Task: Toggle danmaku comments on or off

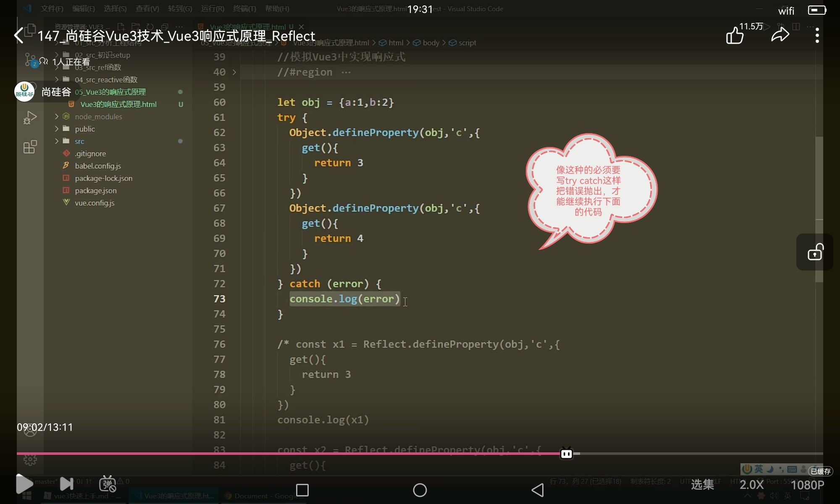Action: 108,484
